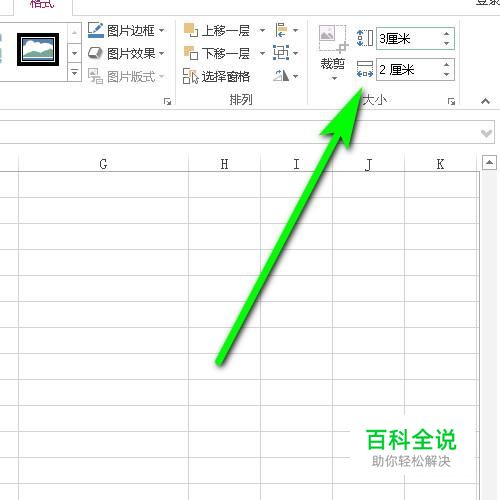Open the 选择窗格 selection pane
Image resolution: width=500 pixels, height=500 pixels.
click(217, 76)
